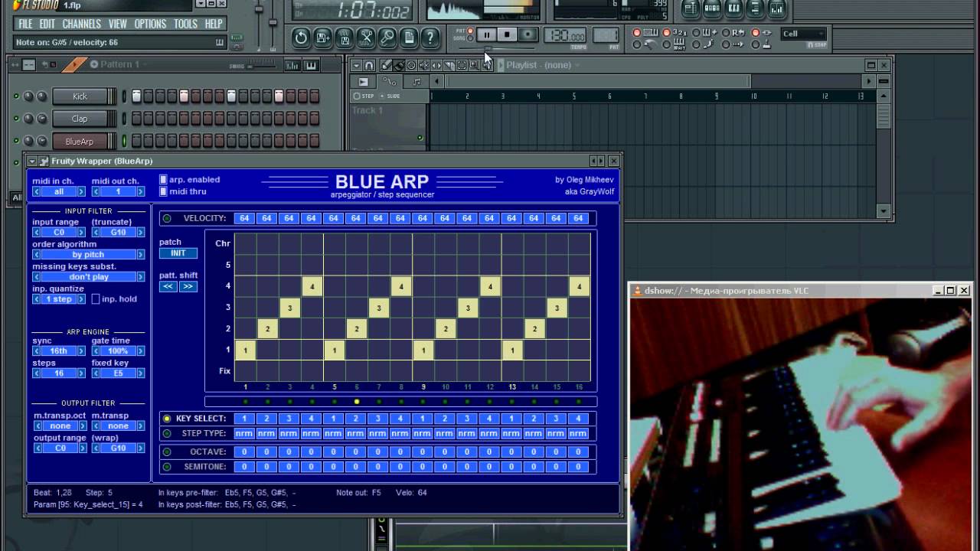Image resolution: width=980 pixels, height=551 pixels.
Task: Open the order algorithm 'by pitch' selector
Action: pyautogui.click(x=88, y=254)
